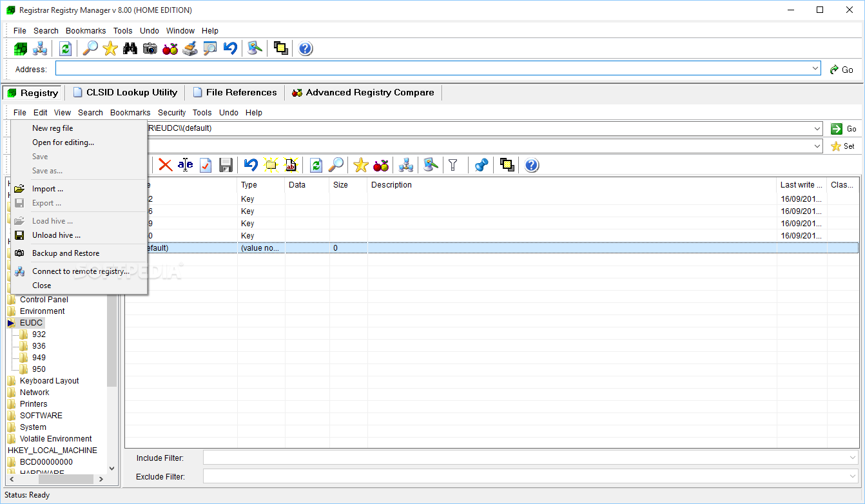This screenshot has height=504, width=865.
Task: Click the red X delete icon
Action: pos(166,165)
